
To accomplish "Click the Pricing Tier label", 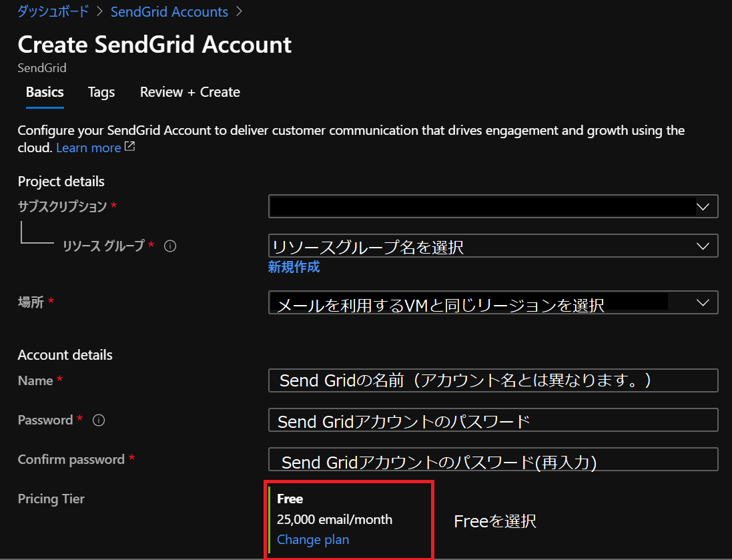I will pos(51,499).
